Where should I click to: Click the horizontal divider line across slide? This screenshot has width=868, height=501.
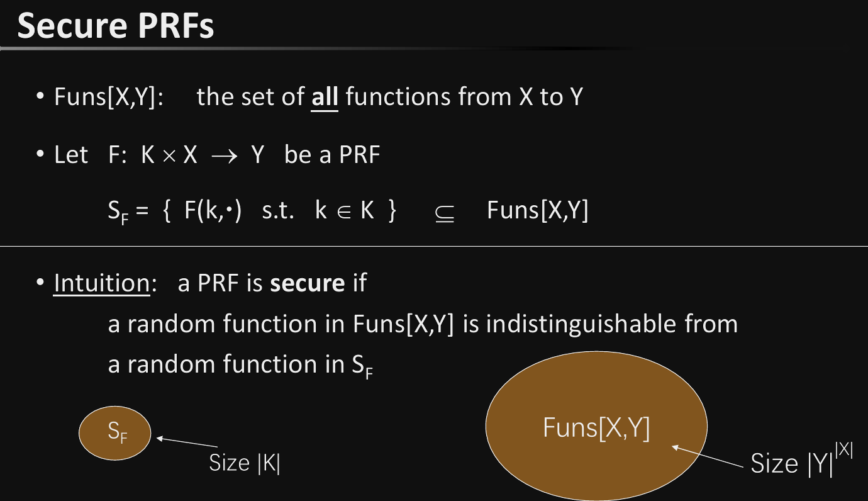[434, 246]
